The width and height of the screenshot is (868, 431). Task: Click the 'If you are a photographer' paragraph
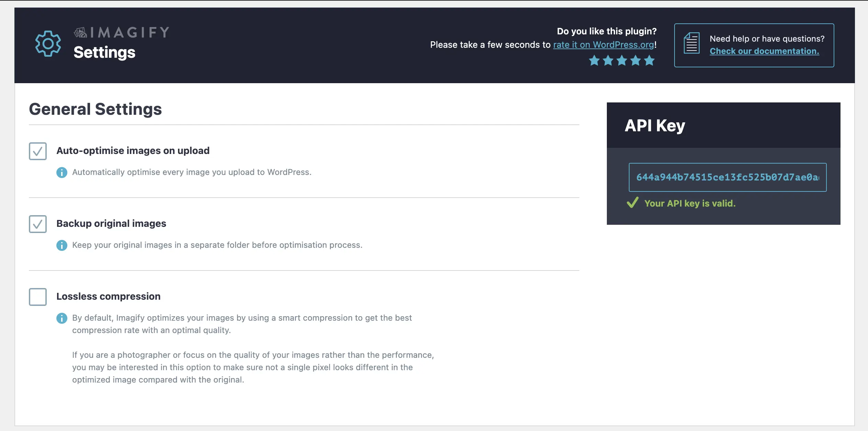[x=253, y=367]
